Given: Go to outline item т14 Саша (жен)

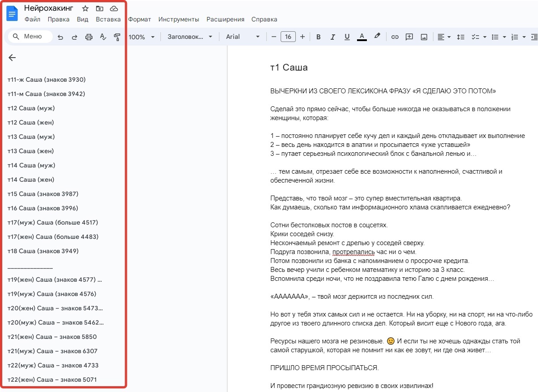Looking at the screenshot, I should 31,179.
